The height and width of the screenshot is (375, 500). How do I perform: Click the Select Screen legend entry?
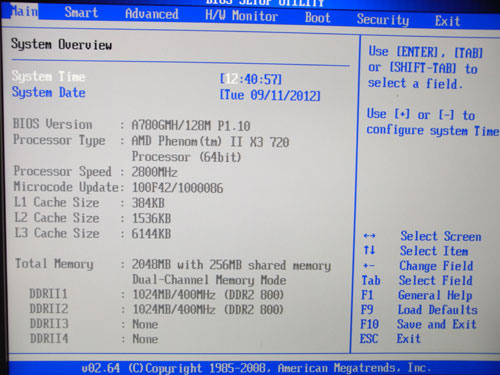[x=441, y=236]
